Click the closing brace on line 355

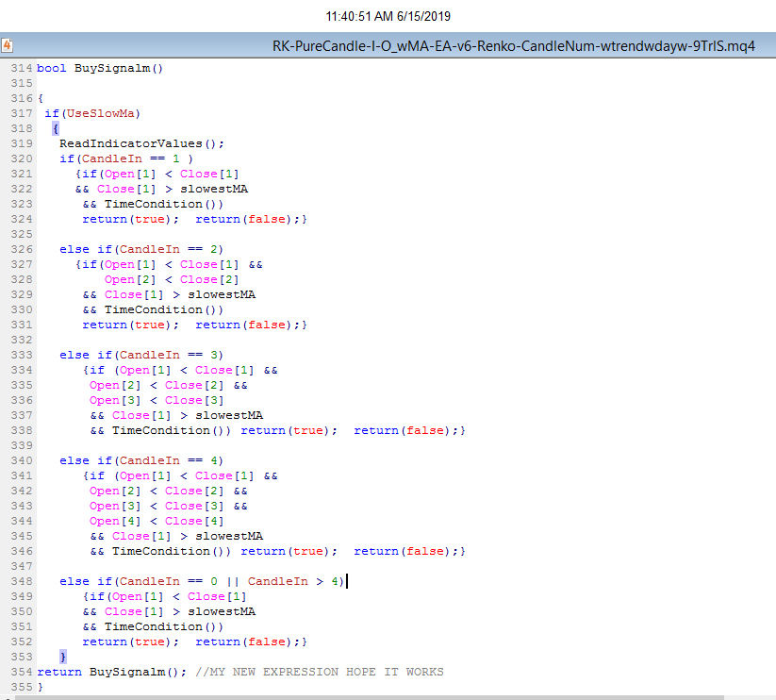point(41,687)
